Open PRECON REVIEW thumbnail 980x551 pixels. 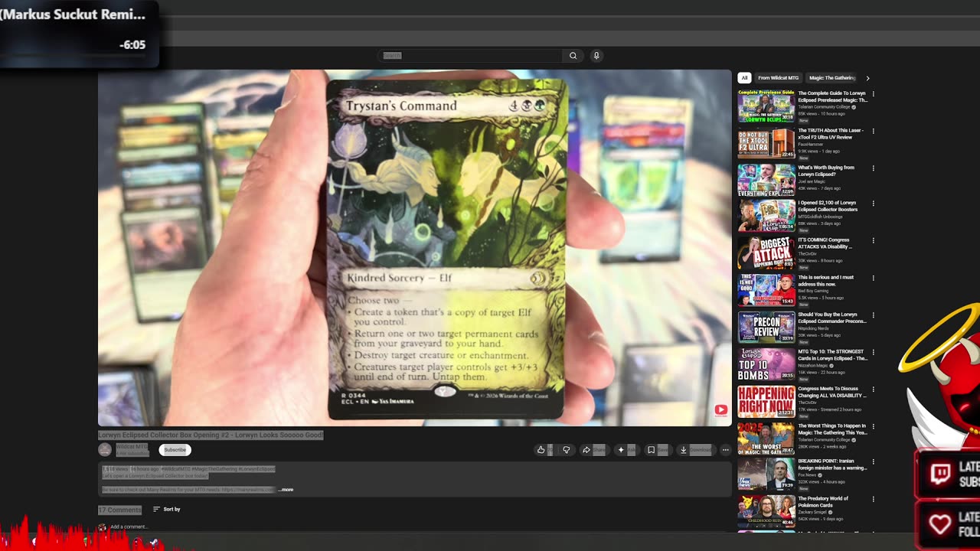pyautogui.click(x=766, y=327)
